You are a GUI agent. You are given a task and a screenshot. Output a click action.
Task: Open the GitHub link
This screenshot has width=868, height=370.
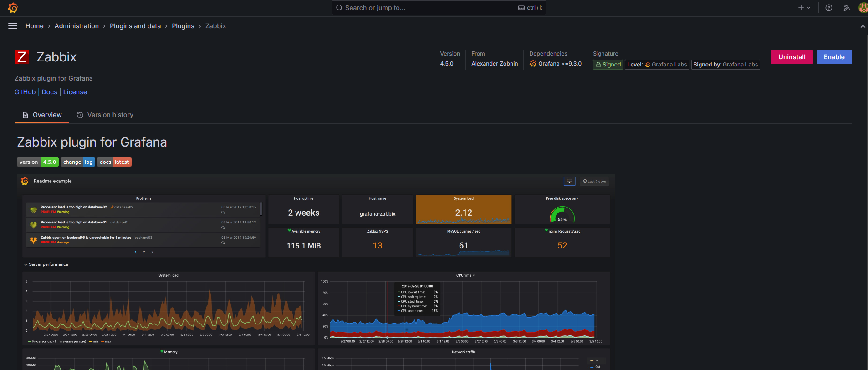click(x=25, y=92)
